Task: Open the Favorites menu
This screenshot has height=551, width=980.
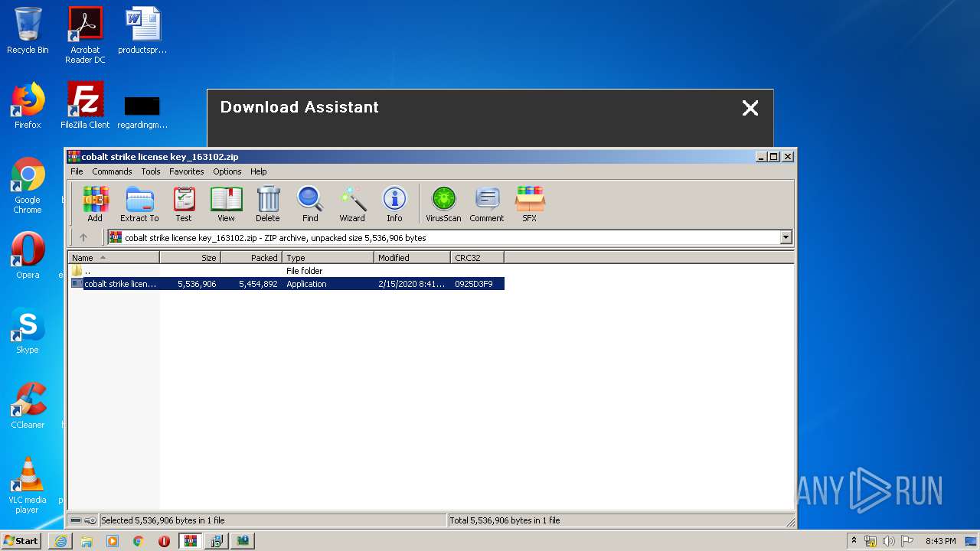Action: click(x=187, y=171)
